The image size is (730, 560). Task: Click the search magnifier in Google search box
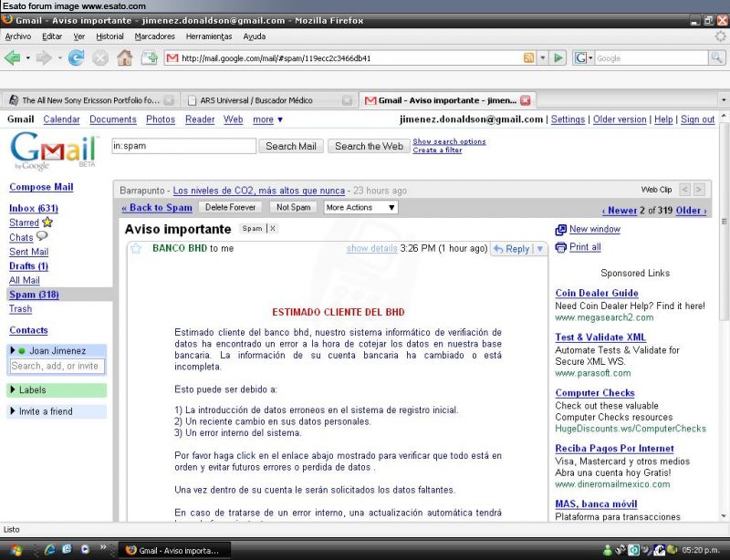pyautogui.click(x=716, y=58)
